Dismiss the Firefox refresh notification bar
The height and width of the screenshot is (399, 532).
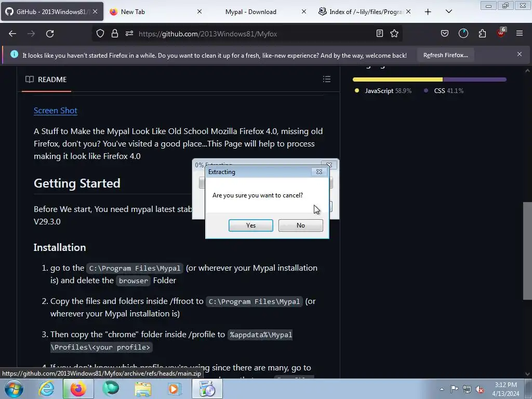520,54
